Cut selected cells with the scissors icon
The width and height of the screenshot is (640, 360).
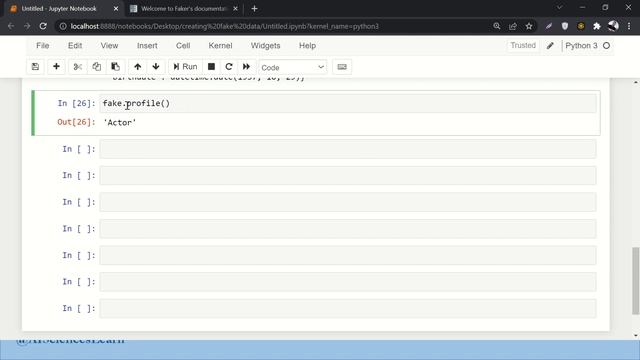click(78, 67)
